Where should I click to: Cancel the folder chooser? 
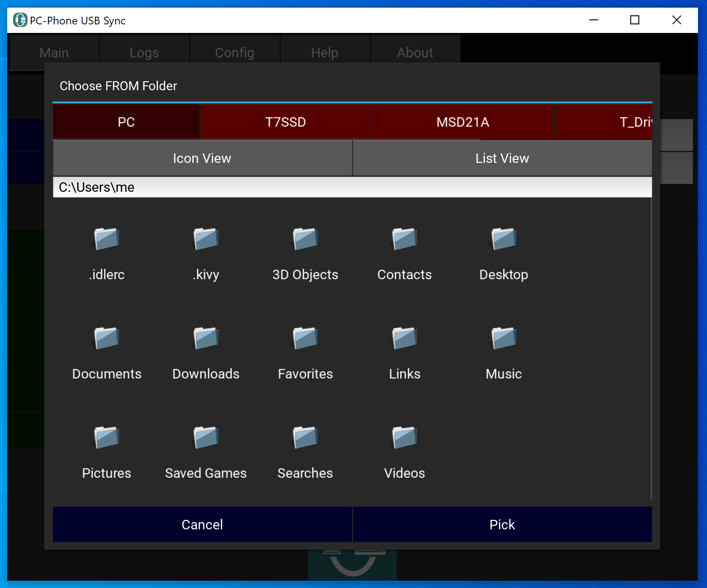(202, 524)
